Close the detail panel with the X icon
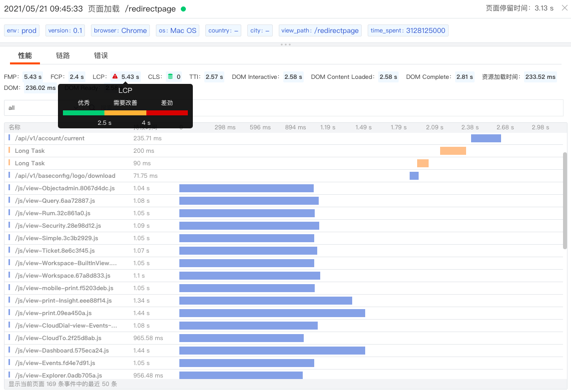Image resolution: width=571 pixels, height=392 pixels. point(565,7)
